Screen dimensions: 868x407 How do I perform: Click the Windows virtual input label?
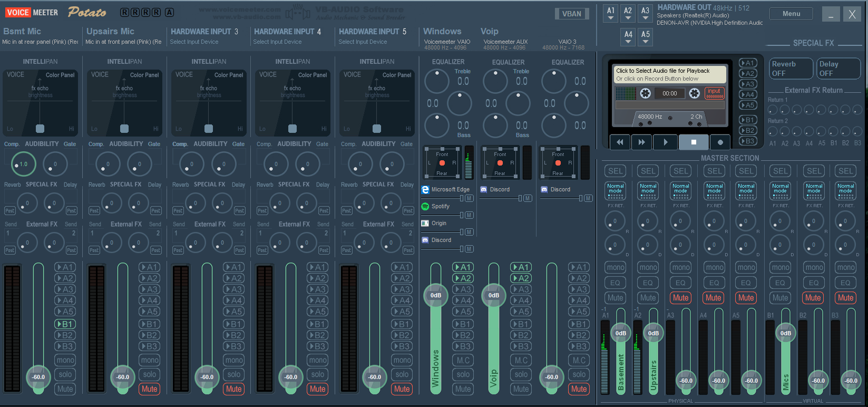pos(442,32)
